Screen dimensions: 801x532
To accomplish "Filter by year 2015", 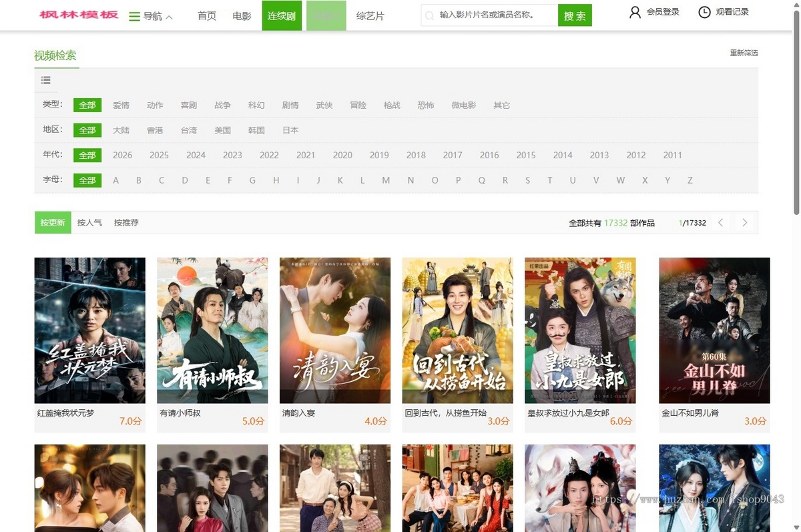I will [x=526, y=155].
